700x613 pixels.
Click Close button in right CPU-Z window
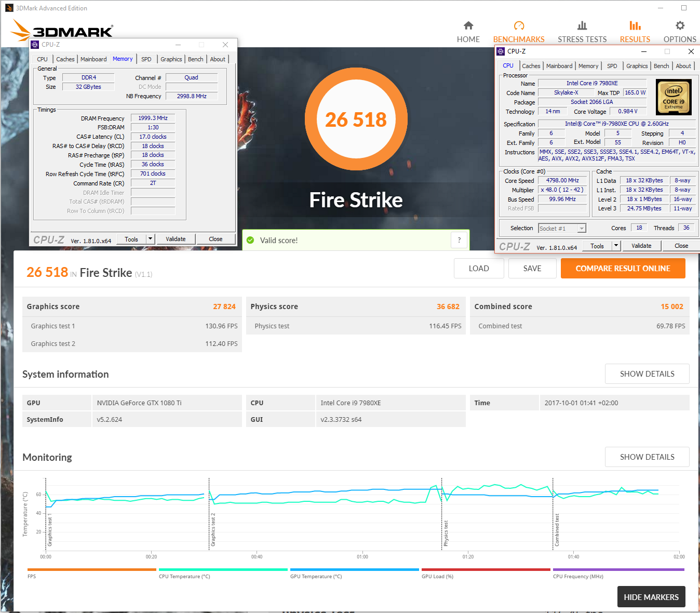tap(681, 246)
